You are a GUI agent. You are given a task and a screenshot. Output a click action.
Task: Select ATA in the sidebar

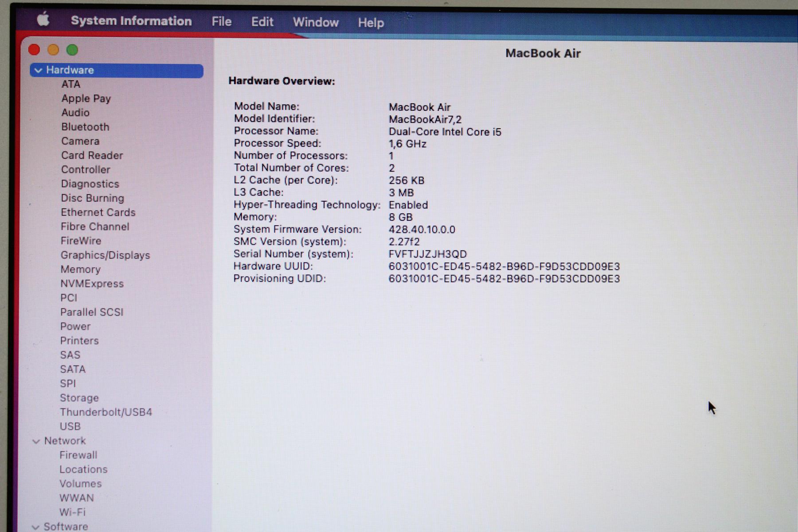tap(71, 84)
